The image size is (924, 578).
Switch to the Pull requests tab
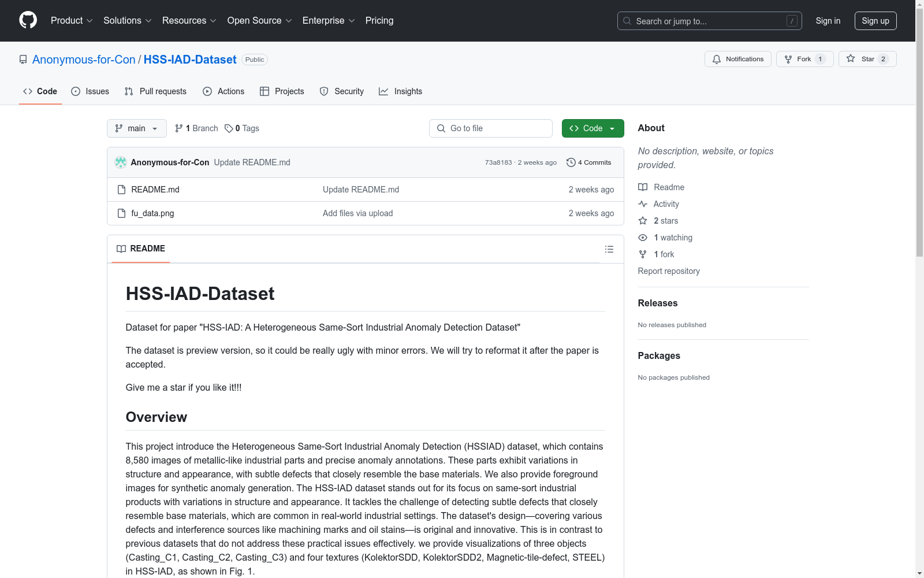[155, 91]
